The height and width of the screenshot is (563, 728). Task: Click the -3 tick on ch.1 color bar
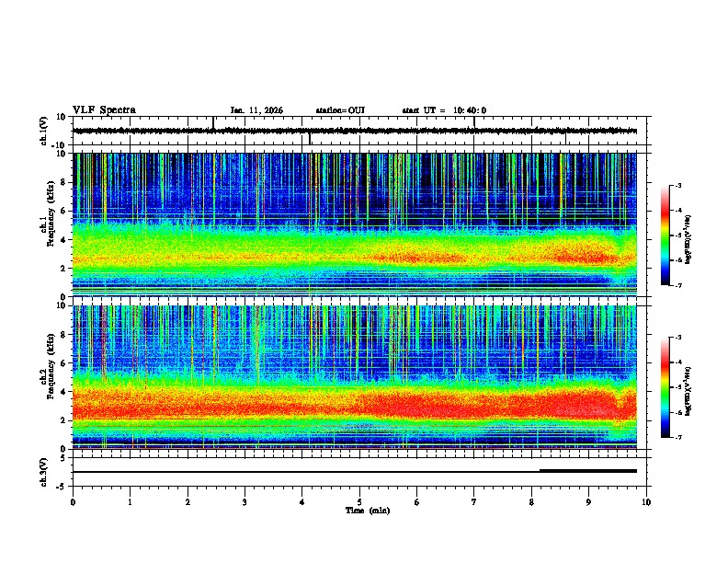point(678,186)
